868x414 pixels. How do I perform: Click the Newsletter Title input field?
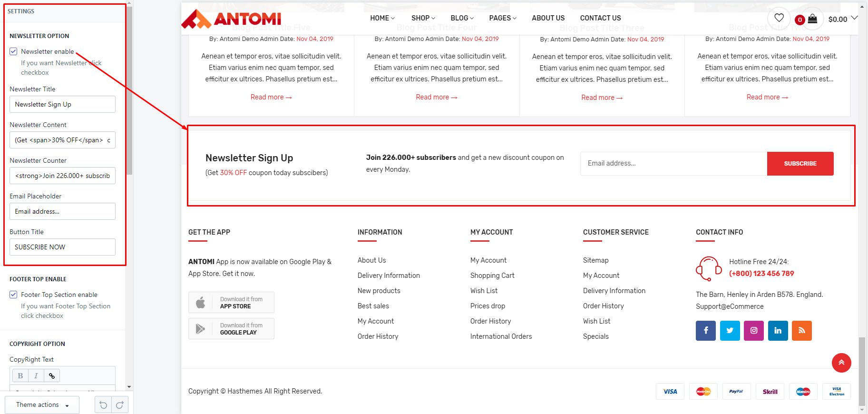62,104
